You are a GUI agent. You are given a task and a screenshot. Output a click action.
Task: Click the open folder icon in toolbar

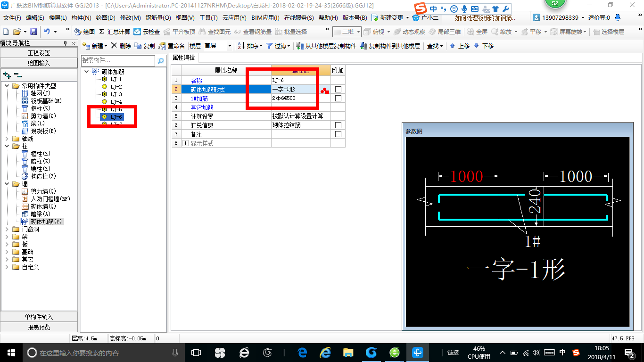coord(17,32)
